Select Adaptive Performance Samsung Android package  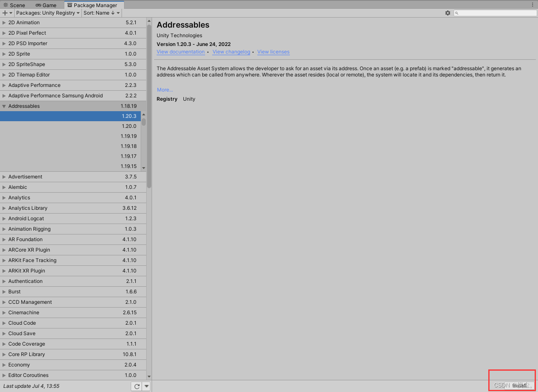pyautogui.click(x=73, y=96)
